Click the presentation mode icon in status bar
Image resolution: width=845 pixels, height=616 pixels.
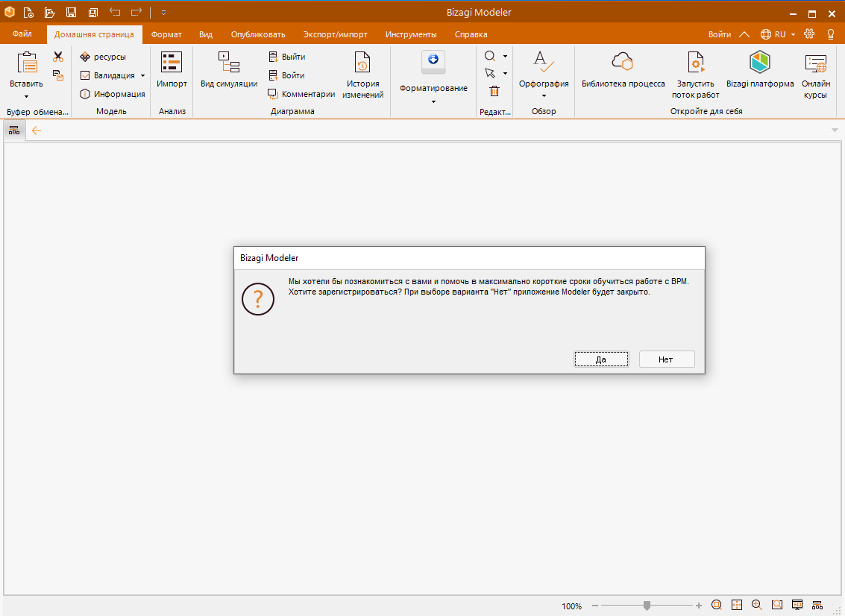point(797,606)
